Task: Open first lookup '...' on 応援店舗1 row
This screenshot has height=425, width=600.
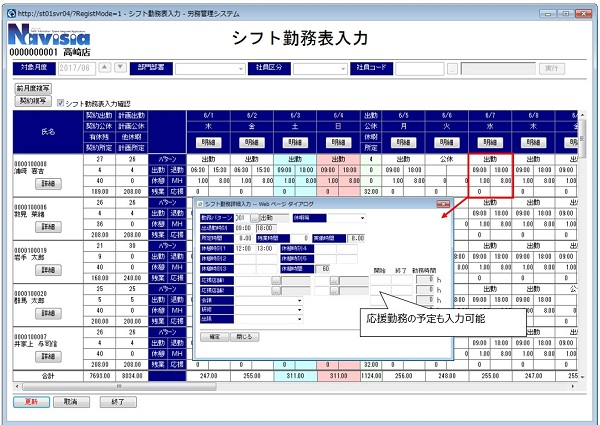Action: 276,280
